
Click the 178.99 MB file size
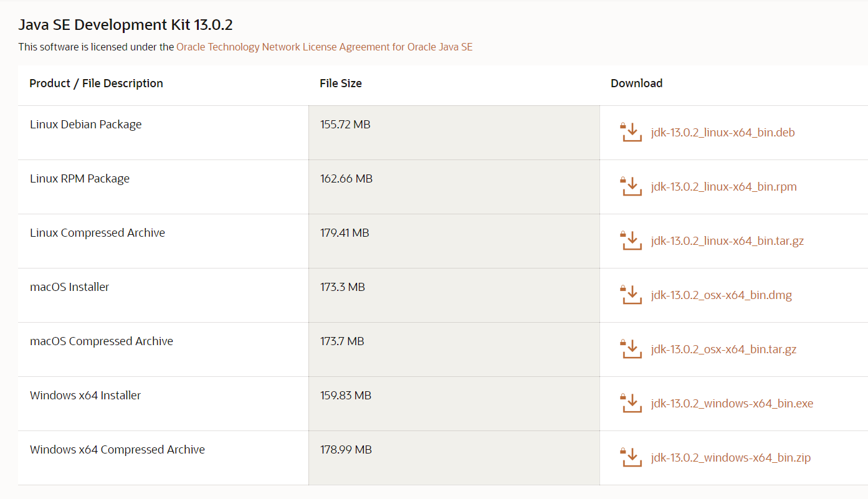click(x=346, y=450)
